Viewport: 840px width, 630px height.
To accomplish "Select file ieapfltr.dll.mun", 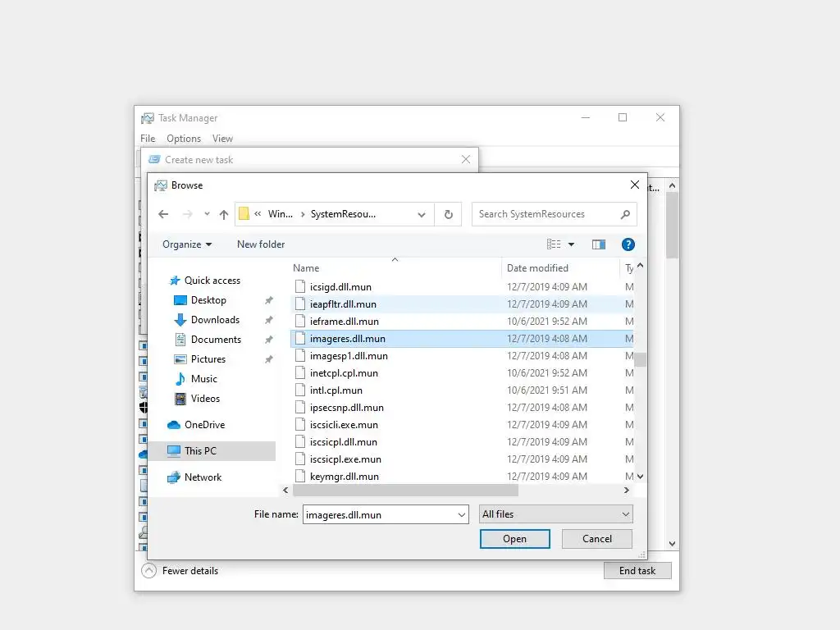I will point(463,304).
